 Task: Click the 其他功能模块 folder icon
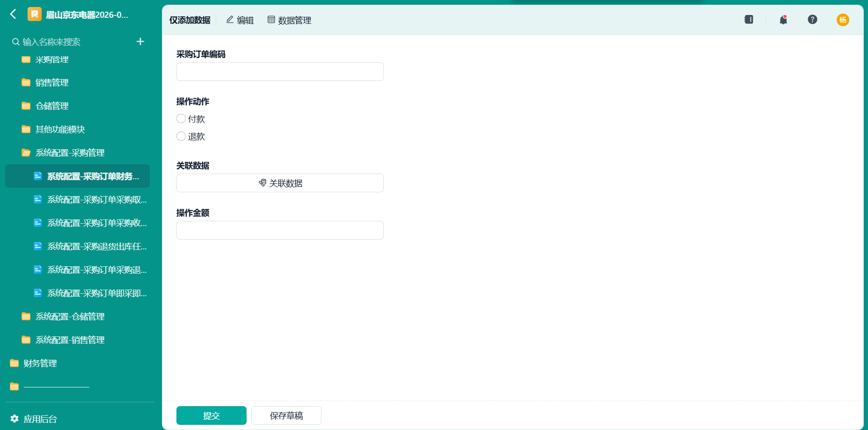(x=26, y=129)
